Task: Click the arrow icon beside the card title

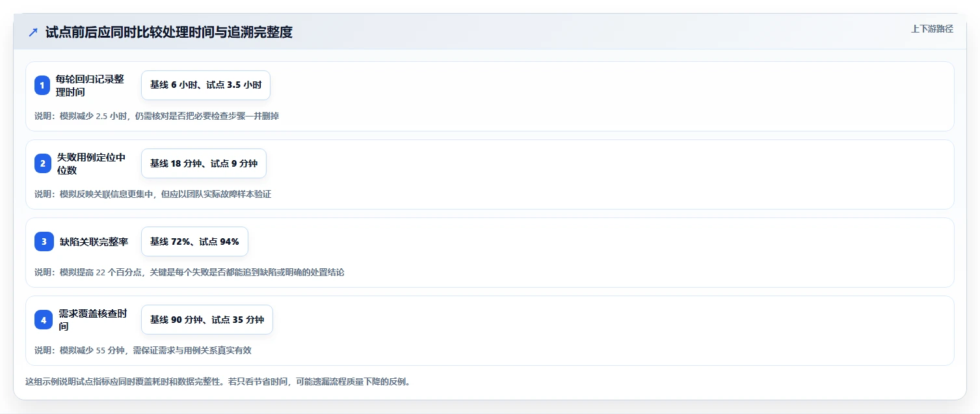Action: pyautogui.click(x=33, y=32)
